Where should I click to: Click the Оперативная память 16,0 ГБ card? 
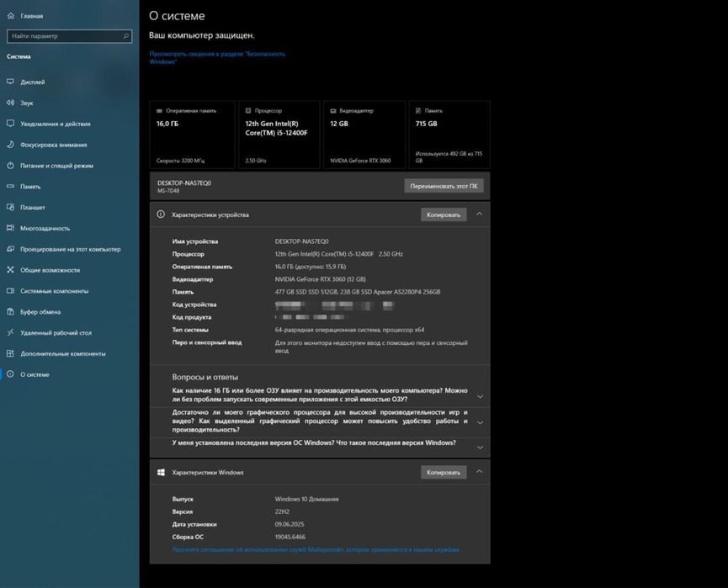pos(192,135)
